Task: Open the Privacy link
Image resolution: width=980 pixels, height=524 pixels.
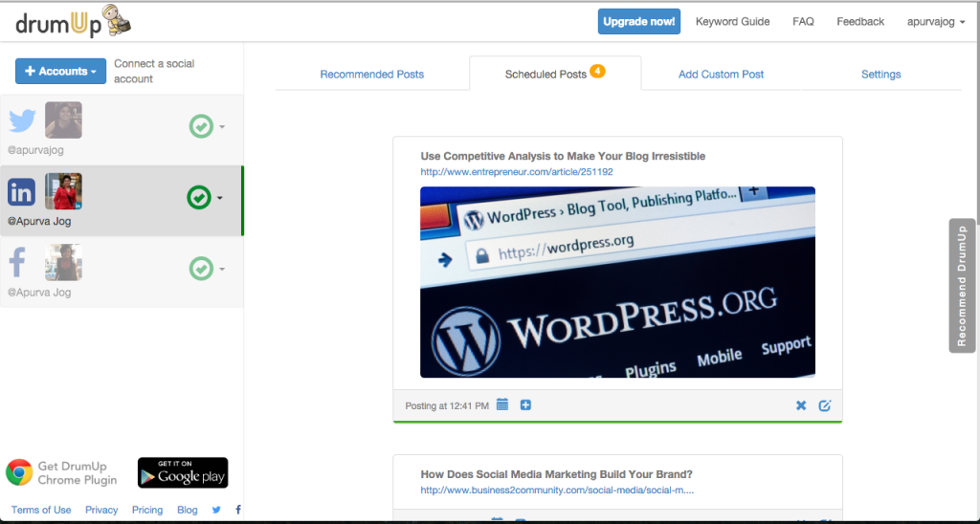Action: tap(101, 510)
